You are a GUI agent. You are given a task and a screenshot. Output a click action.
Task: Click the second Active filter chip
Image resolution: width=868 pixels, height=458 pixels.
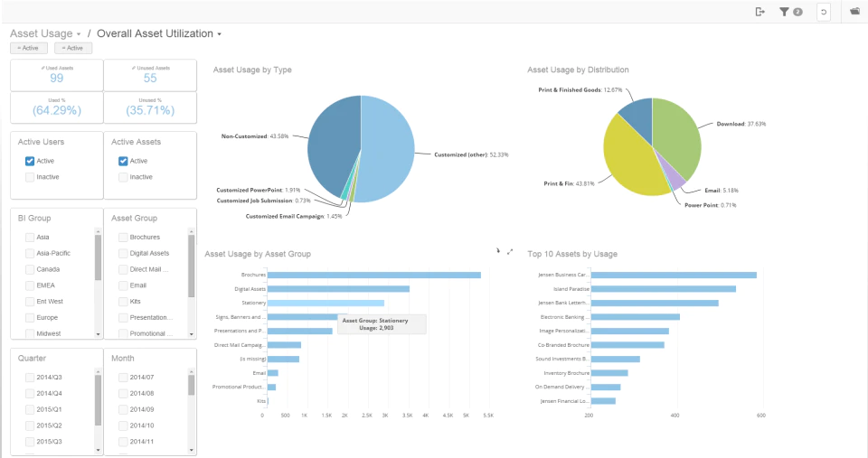pos(73,48)
